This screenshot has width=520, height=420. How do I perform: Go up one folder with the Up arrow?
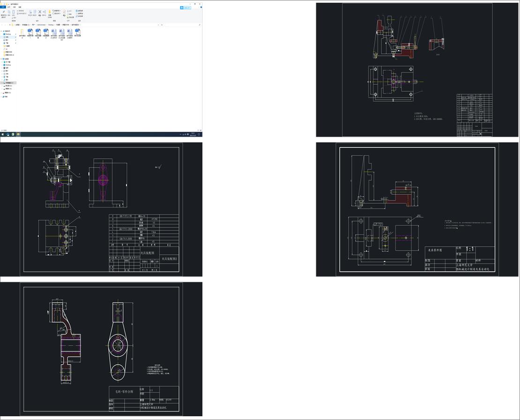(10, 25)
